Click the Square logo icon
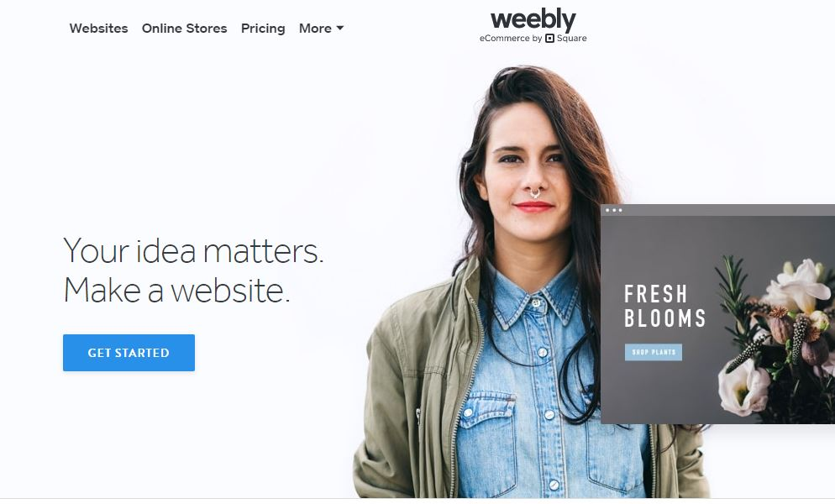 [x=549, y=39]
